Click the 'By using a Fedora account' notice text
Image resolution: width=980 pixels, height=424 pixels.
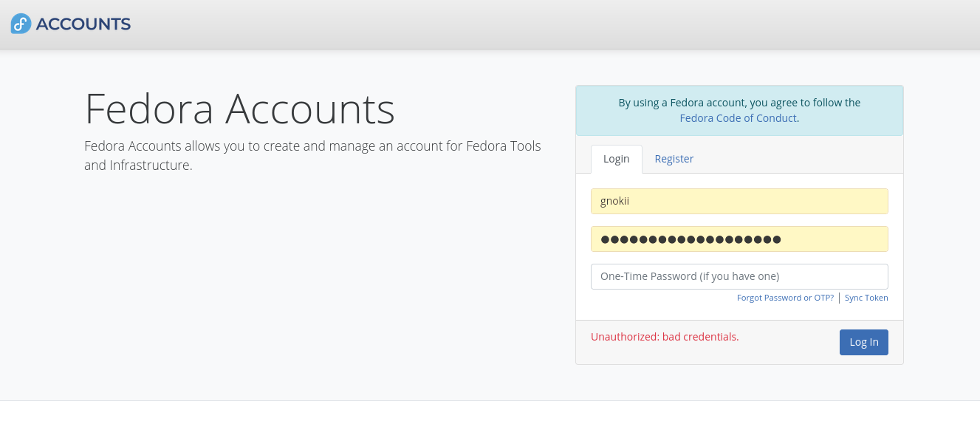739,103
